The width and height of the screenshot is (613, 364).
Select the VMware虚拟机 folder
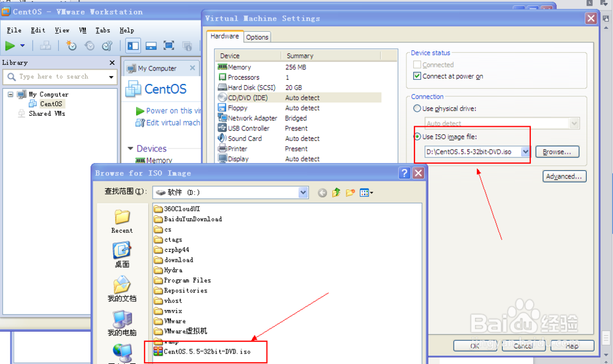(181, 331)
